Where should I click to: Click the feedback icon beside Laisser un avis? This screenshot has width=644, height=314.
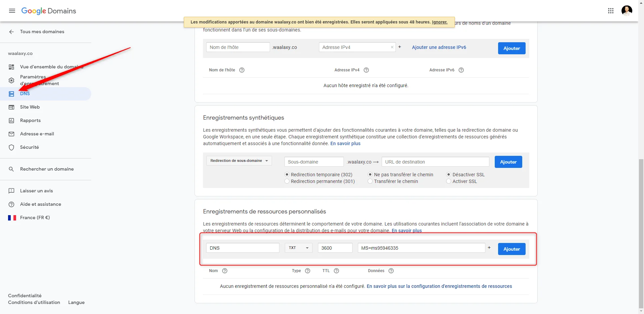[11, 191]
